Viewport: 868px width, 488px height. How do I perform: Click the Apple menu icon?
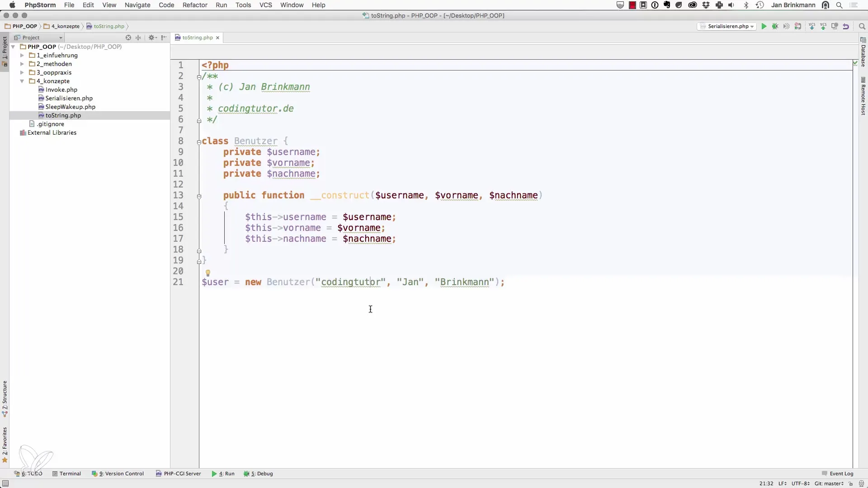pyautogui.click(x=12, y=5)
